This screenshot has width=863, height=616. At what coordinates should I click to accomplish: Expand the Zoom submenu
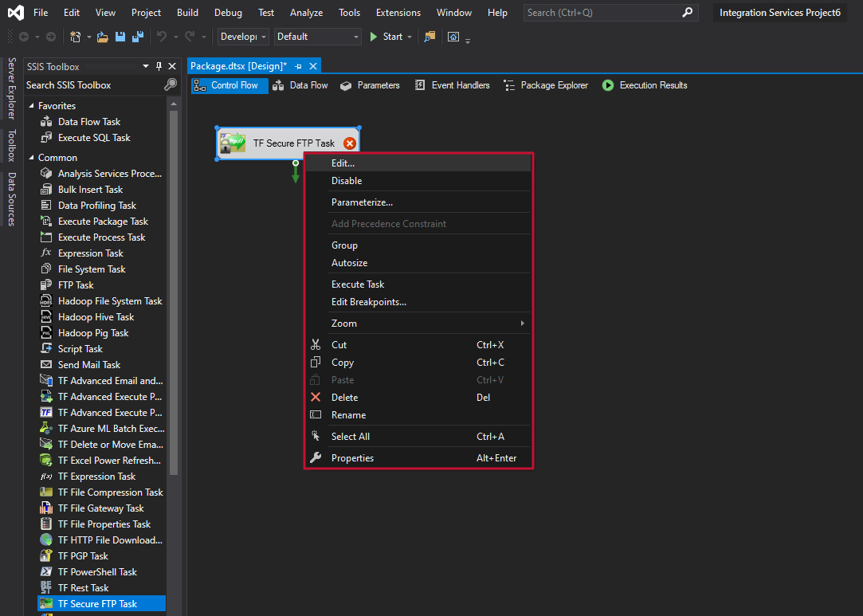pyautogui.click(x=344, y=323)
